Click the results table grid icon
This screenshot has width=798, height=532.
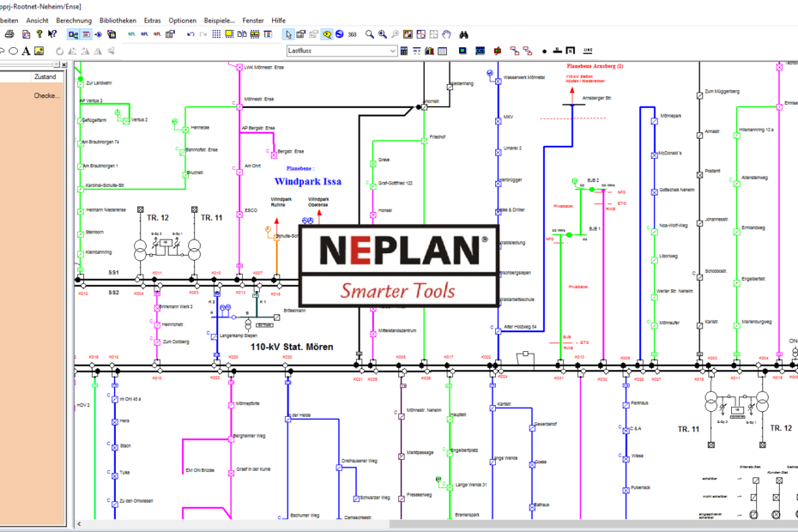[442, 51]
